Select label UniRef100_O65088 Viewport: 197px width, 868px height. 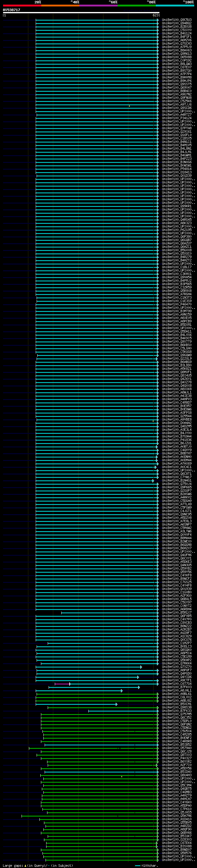click(x=176, y=57)
